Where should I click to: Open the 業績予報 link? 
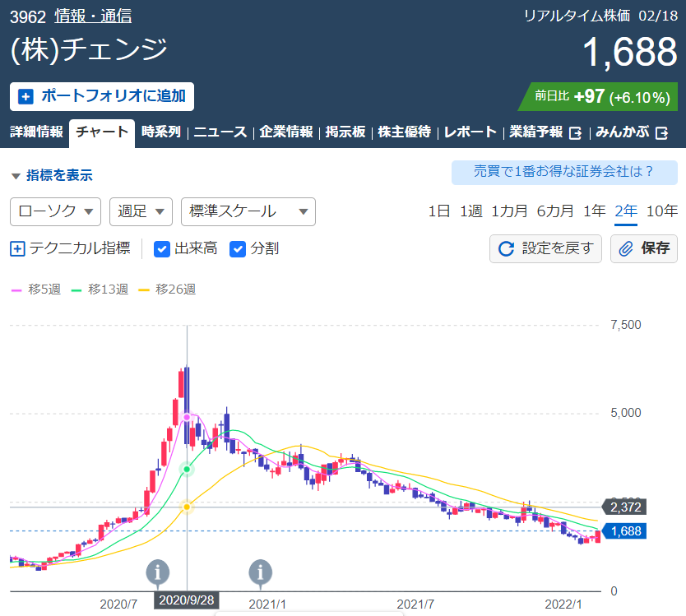point(545,132)
